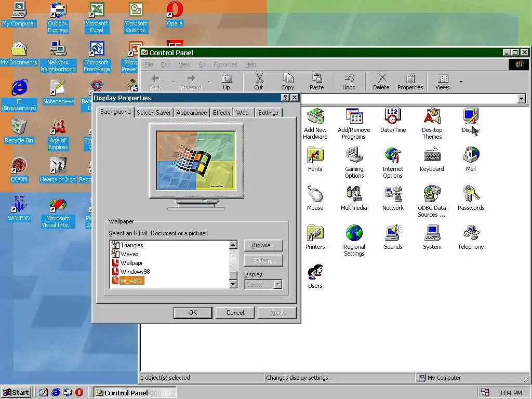The height and width of the screenshot is (399, 532).
Task: Open Add/Remove Programs applet
Action: 354,124
